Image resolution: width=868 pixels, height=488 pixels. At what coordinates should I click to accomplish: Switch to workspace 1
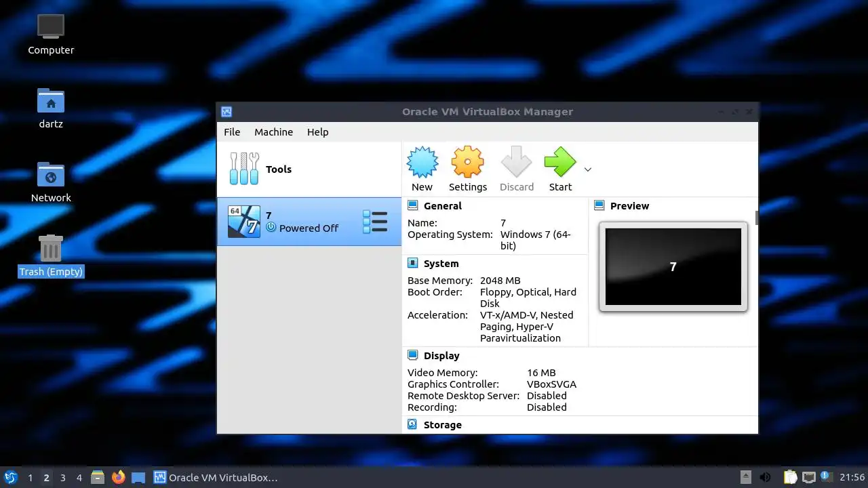30,478
